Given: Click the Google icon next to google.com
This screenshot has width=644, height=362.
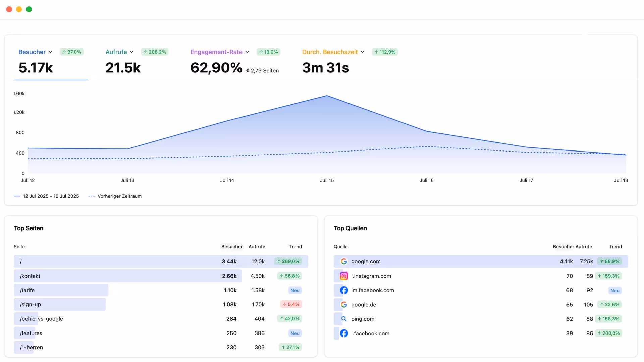Looking at the screenshot, I should tap(344, 261).
